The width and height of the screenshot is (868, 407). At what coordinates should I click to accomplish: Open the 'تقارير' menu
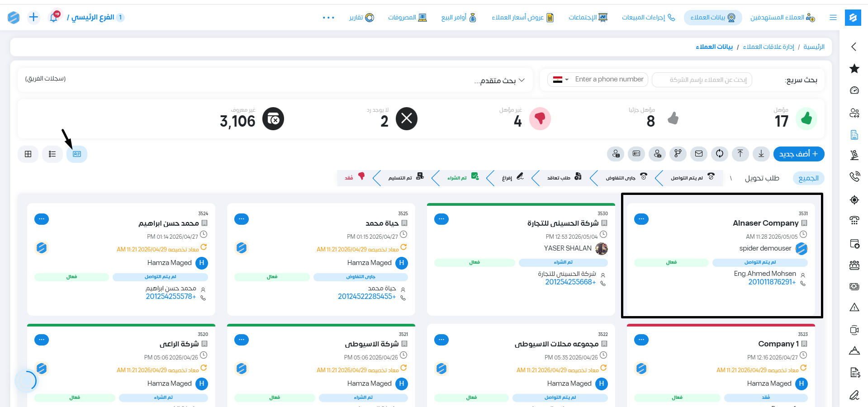point(361,17)
